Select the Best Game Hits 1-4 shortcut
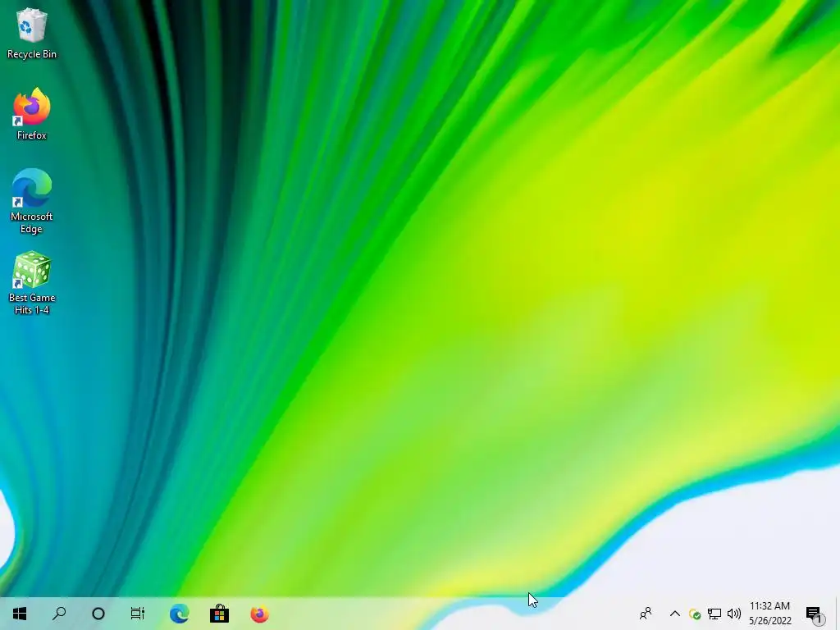840x630 pixels. coord(32,283)
